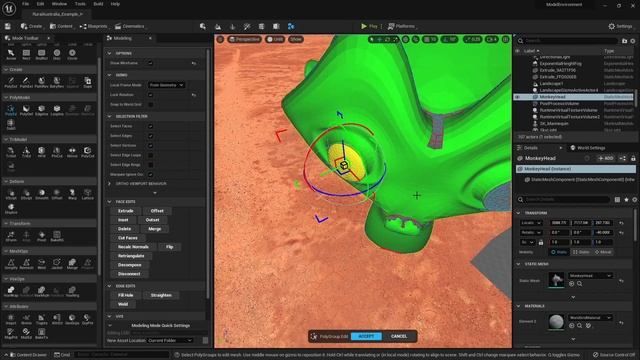This screenshot has width=640, height=360.
Task: Open the Build menu
Action: click(98, 4)
